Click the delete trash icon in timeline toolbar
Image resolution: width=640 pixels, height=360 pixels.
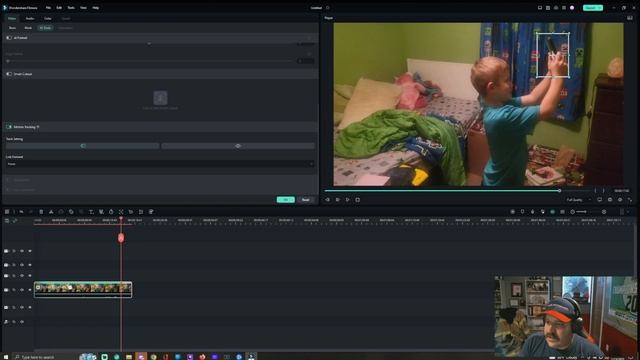point(41,212)
